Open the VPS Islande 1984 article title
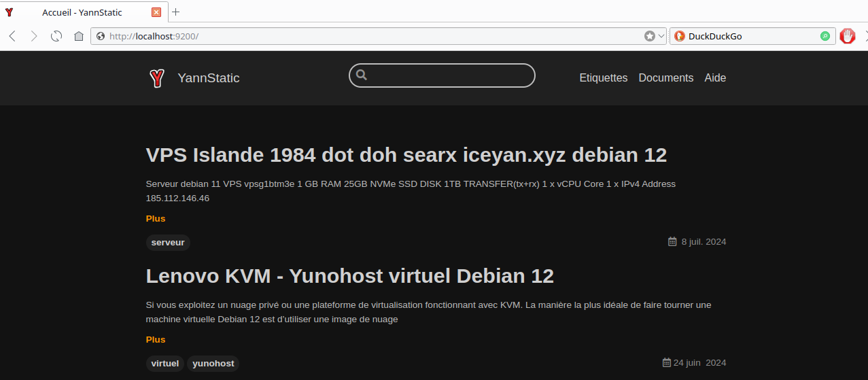Viewport: 868px width, 380px height. point(406,155)
